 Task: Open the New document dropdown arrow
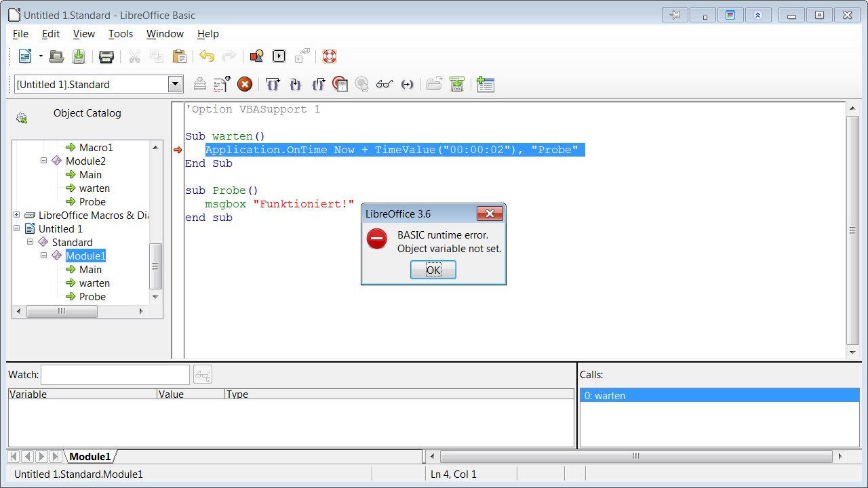(41, 56)
